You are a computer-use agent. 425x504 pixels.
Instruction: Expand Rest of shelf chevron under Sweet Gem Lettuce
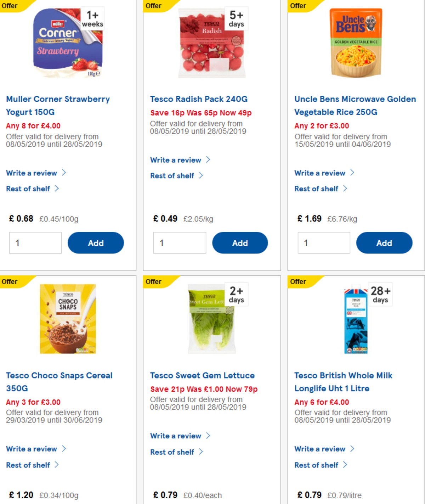(202, 452)
